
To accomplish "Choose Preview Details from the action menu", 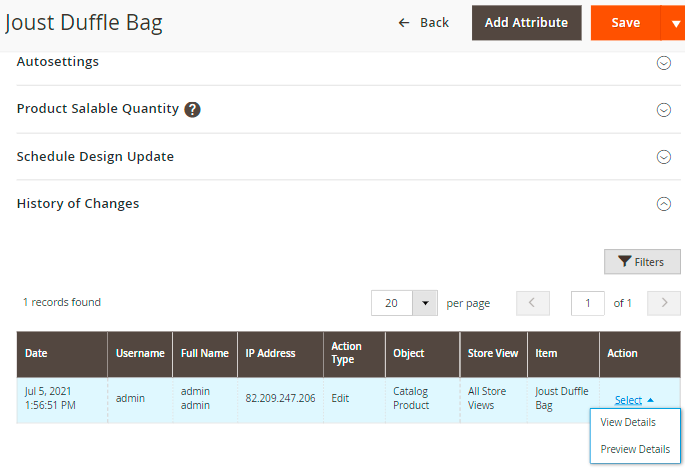I will pos(634,450).
